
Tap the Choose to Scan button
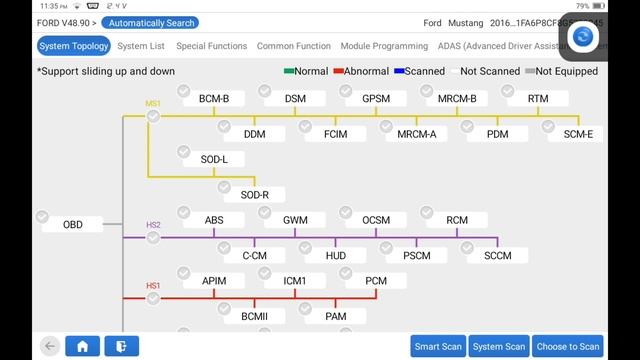[568, 346]
